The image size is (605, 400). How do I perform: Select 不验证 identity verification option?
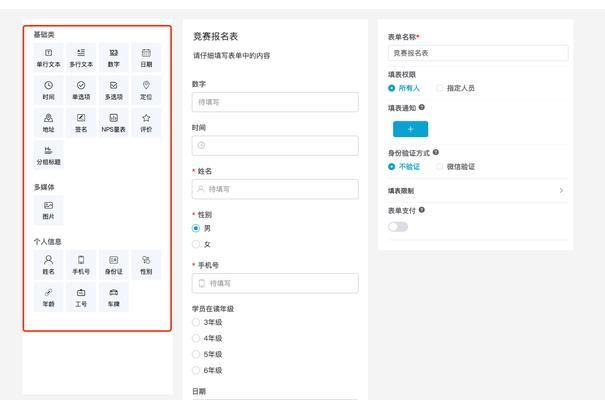392,167
